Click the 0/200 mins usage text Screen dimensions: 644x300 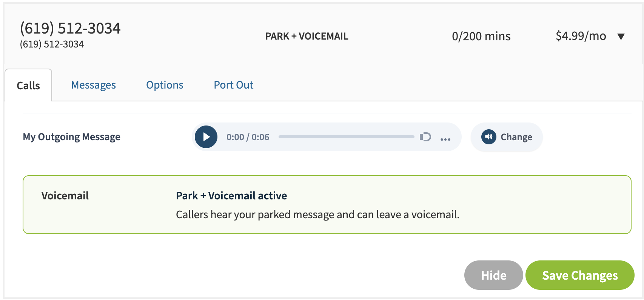pos(481,36)
